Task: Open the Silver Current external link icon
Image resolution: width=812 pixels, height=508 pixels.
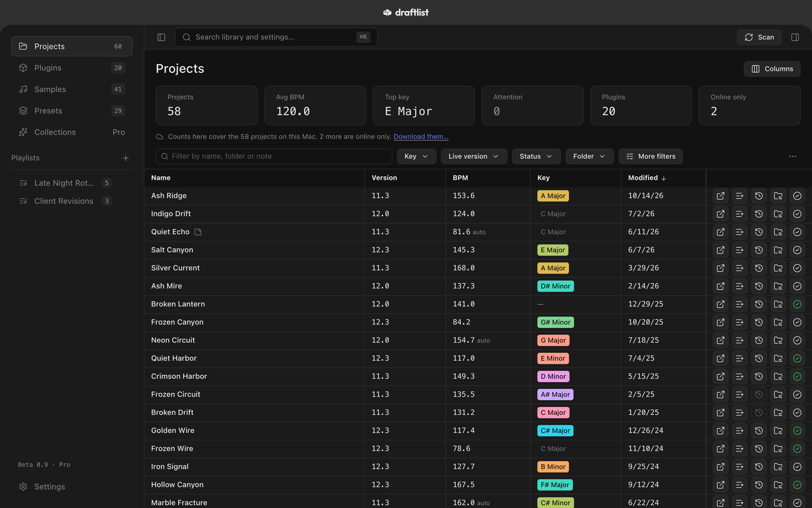Action: (721, 268)
